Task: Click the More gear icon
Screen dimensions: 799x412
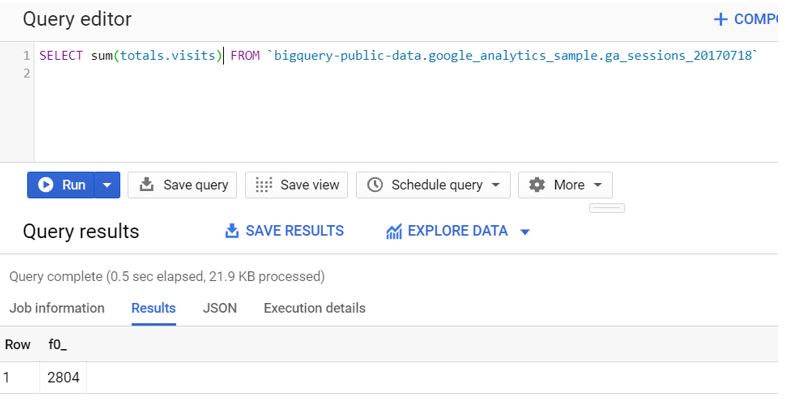Action: click(537, 184)
